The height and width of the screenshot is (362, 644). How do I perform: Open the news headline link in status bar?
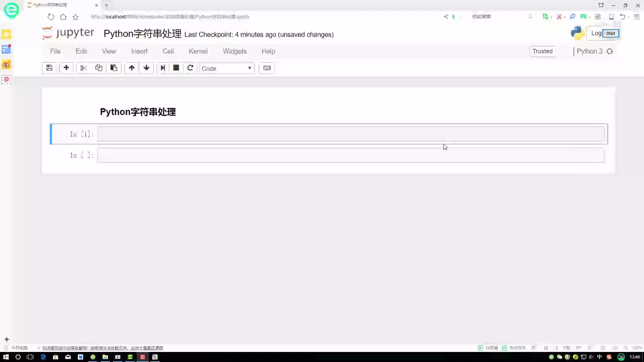(103, 348)
